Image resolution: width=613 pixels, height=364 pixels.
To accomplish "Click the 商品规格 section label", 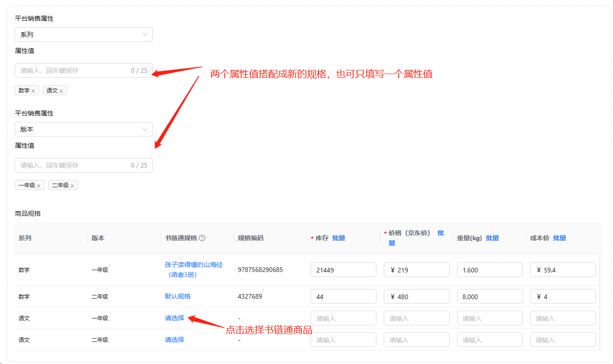I will tap(28, 214).
